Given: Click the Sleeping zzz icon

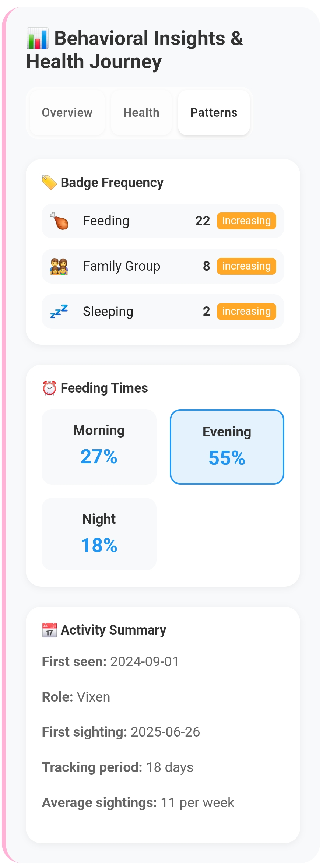Looking at the screenshot, I should point(59,312).
